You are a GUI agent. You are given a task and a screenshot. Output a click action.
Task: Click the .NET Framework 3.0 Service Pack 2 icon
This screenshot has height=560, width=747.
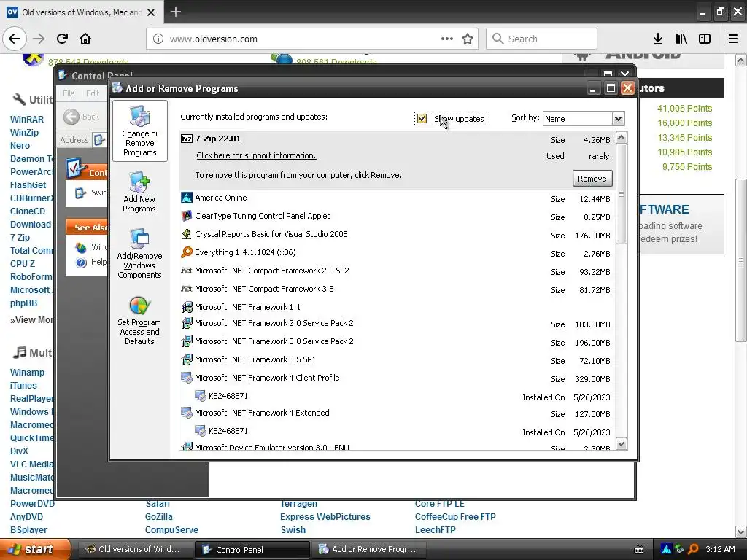pyautogui.click(x=187, y=341)
